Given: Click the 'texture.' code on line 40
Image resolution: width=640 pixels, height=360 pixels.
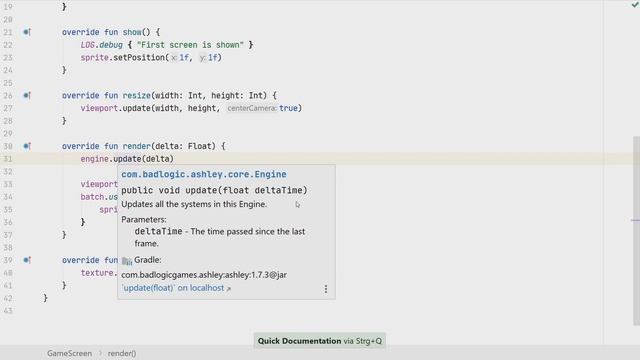Looking at the screenshot, I should pyautogui.click(x=98, y=273).
